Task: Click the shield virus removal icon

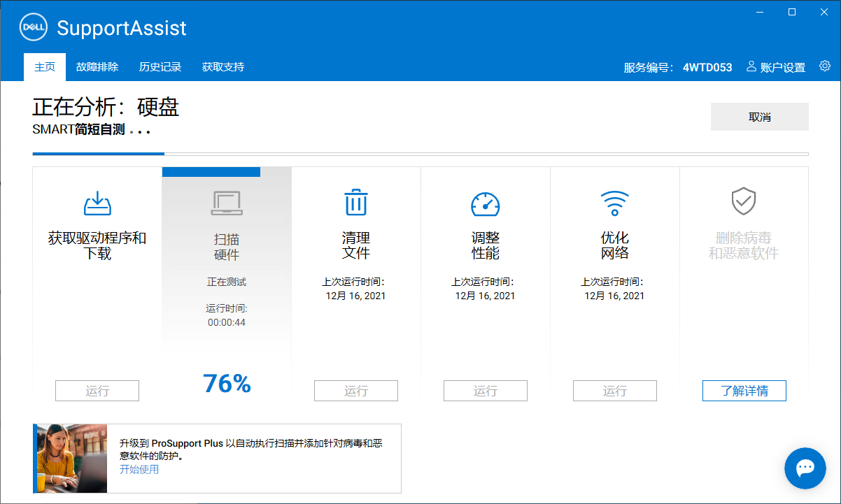Action: pos(743,201)
